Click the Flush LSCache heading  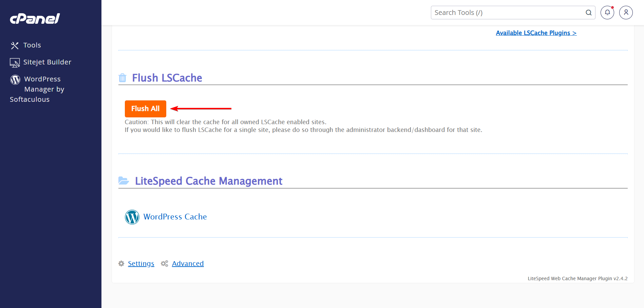pos(167,78)
